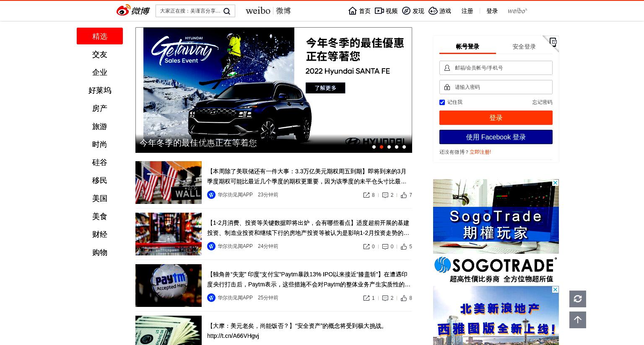Select 美食 category in sidebar
Viewport: 644px width, 345px height.
[x=100, y=216]
